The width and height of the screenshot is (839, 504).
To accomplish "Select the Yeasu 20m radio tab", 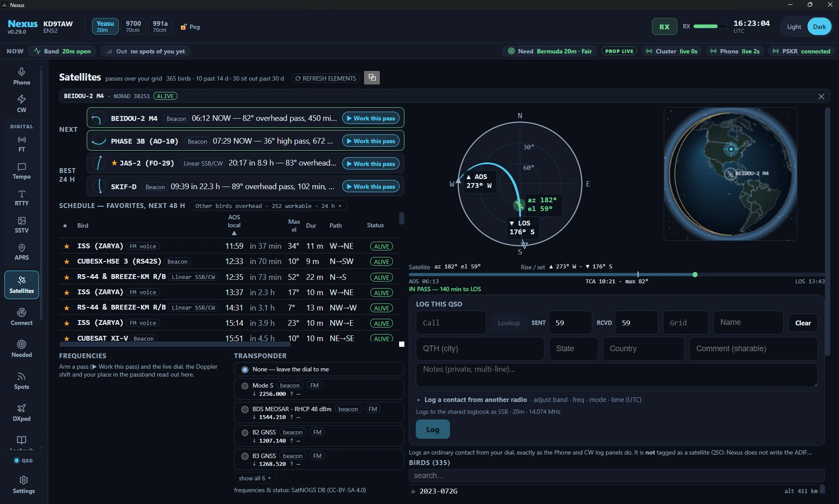I will pyautogui.click(x=105, y=26).
